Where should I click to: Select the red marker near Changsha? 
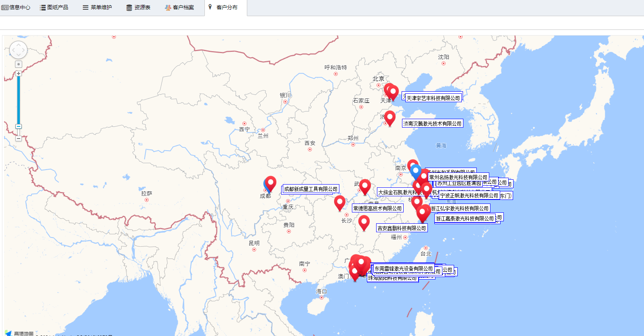point(340,202)
